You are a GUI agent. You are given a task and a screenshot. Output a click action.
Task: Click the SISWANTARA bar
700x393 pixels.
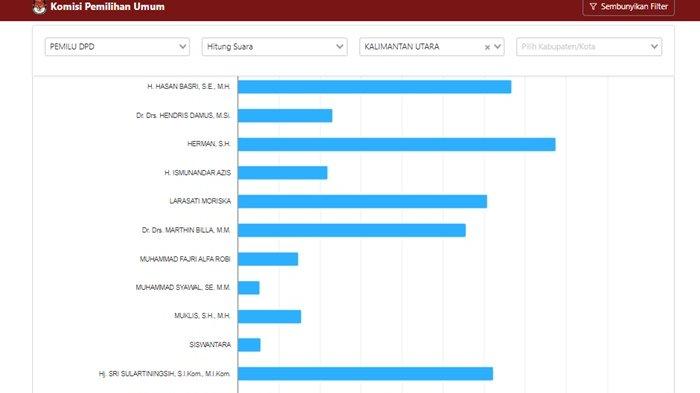(249, 345)
